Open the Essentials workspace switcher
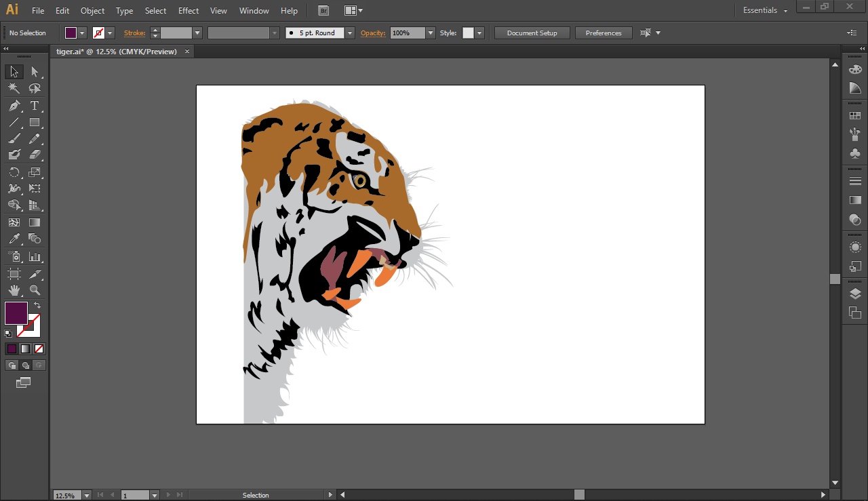This screenshot has height=501, width=868. (765, 11)
